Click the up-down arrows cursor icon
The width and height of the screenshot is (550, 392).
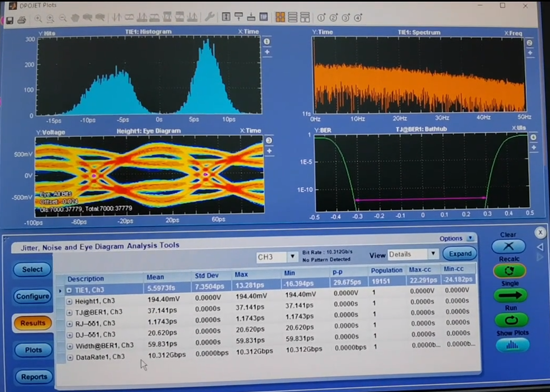(116, 17)
